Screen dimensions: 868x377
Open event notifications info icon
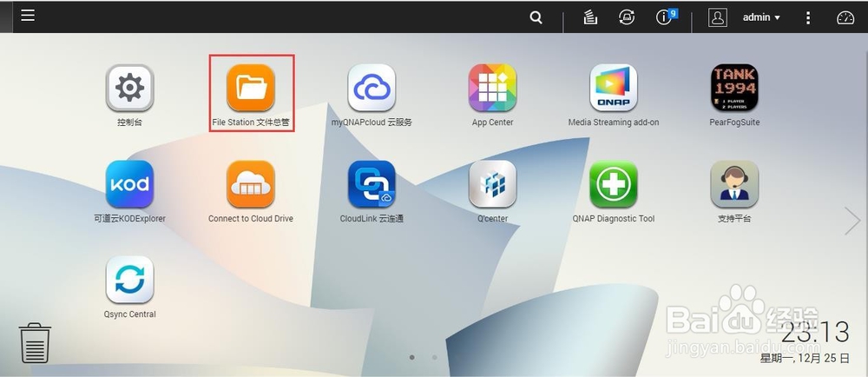pyautogui.click(x=664, y=17)
